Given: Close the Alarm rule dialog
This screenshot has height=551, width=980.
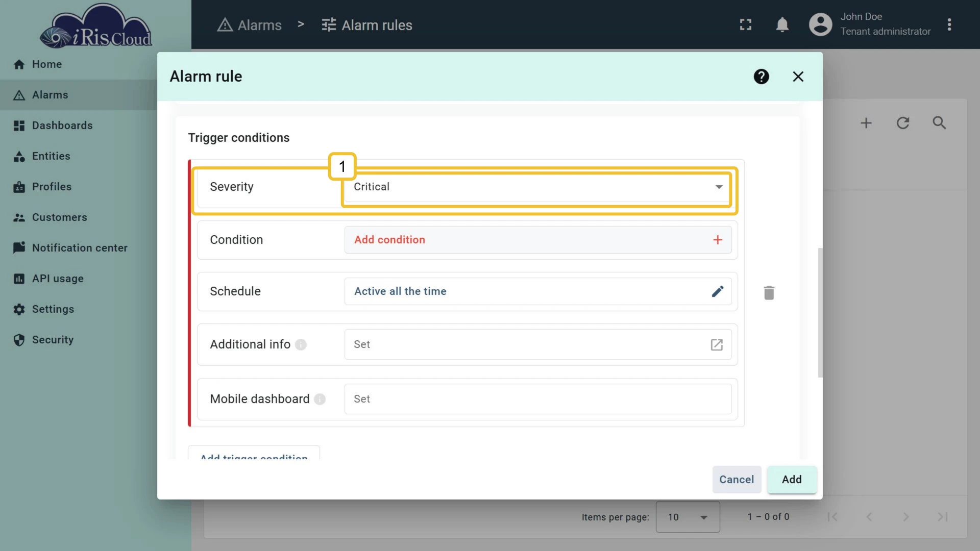Looking at the screenshot, I should [x=798, y=77].
